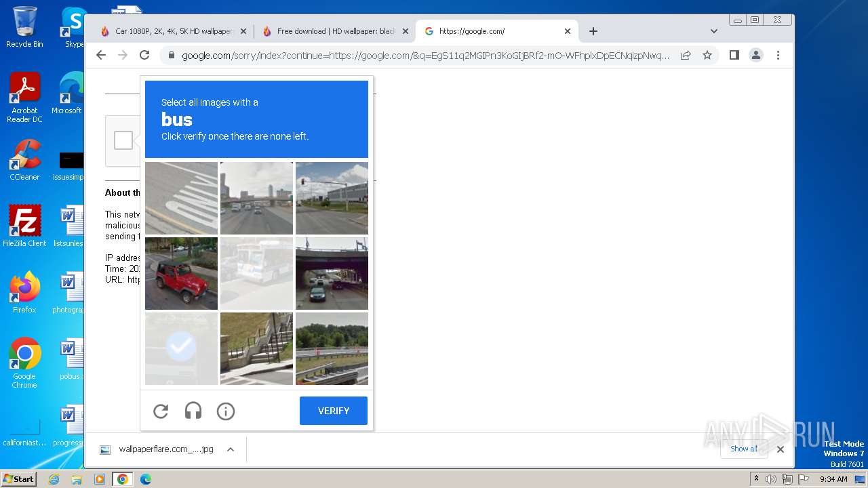Go back using browser back arrow
The image size is (868, 488).
101,55
